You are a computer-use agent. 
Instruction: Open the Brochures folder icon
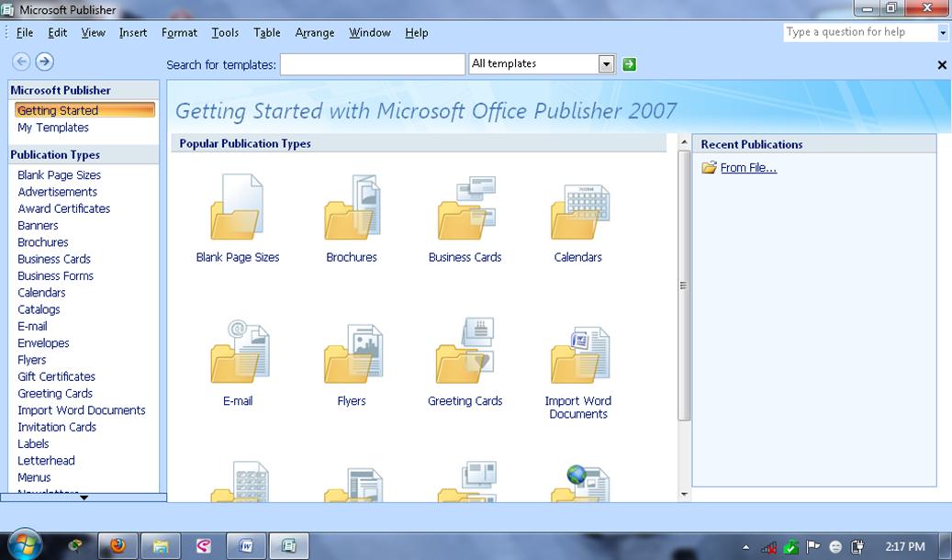tap(352, 207)
